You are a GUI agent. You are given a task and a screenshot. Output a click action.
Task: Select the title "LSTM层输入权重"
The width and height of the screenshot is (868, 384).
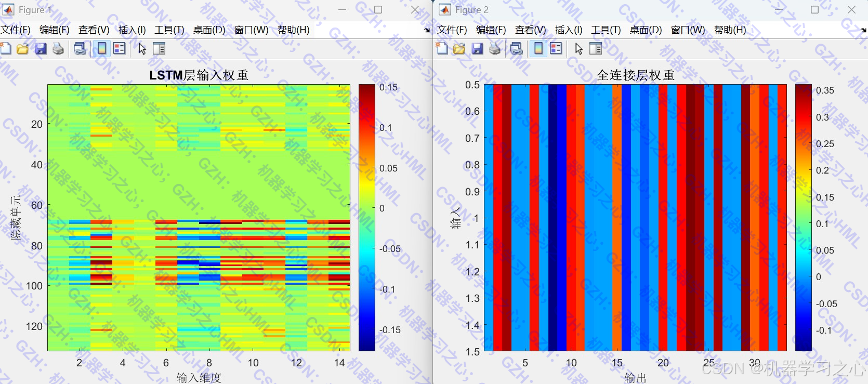coord(199,75)
